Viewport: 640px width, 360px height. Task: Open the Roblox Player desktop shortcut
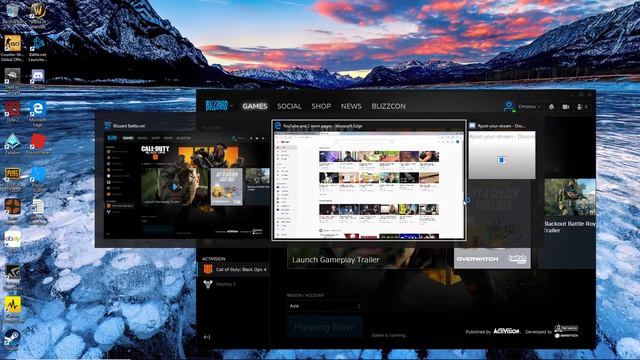click(x=38, y=144)
